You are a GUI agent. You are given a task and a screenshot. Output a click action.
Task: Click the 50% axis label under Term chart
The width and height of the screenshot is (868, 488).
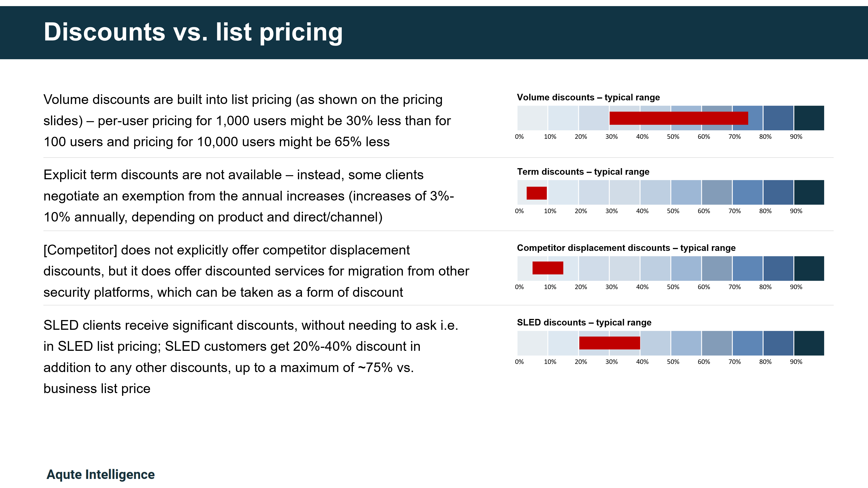tap(673, 211)
